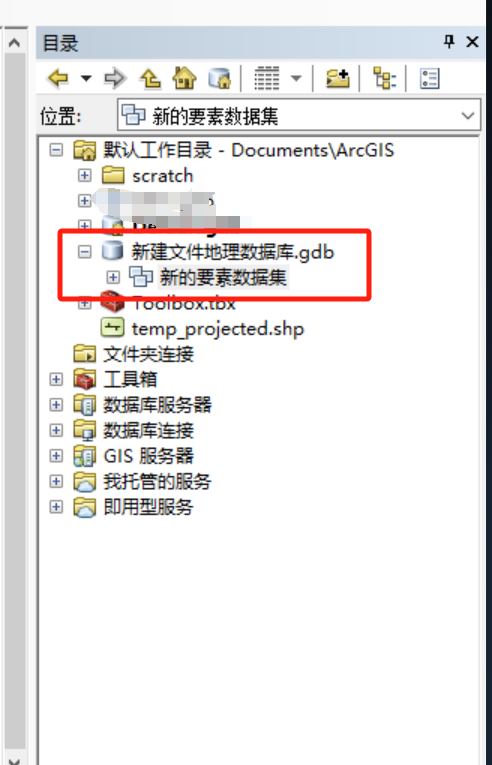
Task: Go to Home folder icon
Action: (x=184, y=78)
